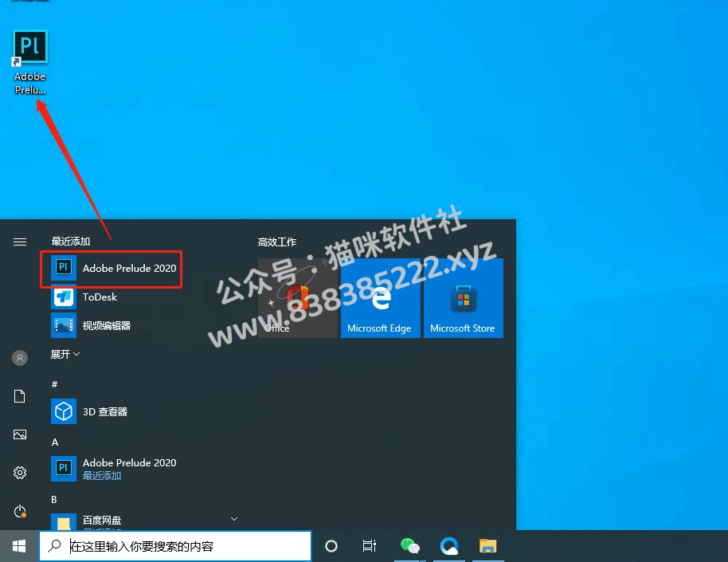The height and width of the screenshot is (562, 728).
Task: Open the Adobe Prelude 2020 icon under A
Action: click(x=64, y=469)
